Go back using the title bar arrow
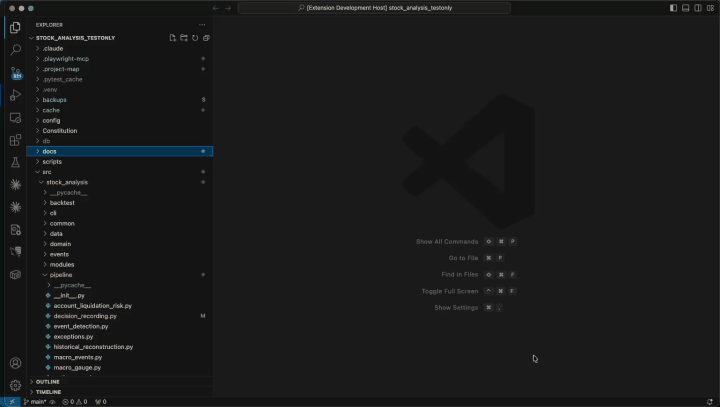This screenshot has height=407, width=720. (216, 8)
